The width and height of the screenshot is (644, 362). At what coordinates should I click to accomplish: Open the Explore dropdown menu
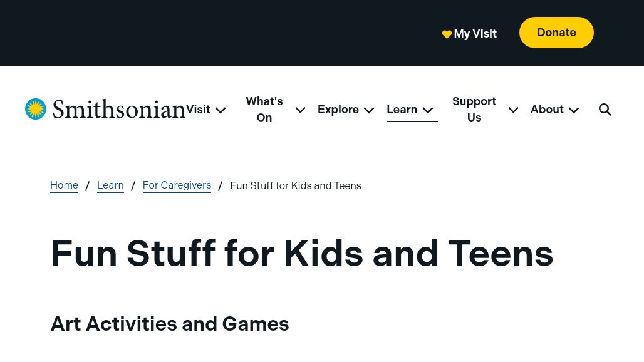point(368,110)
